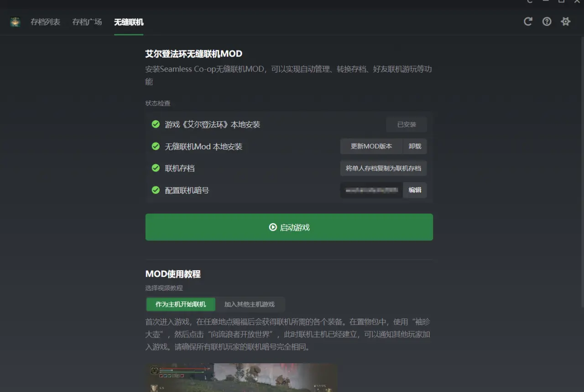Click the MOD使用教程 heading

point(173,274)
